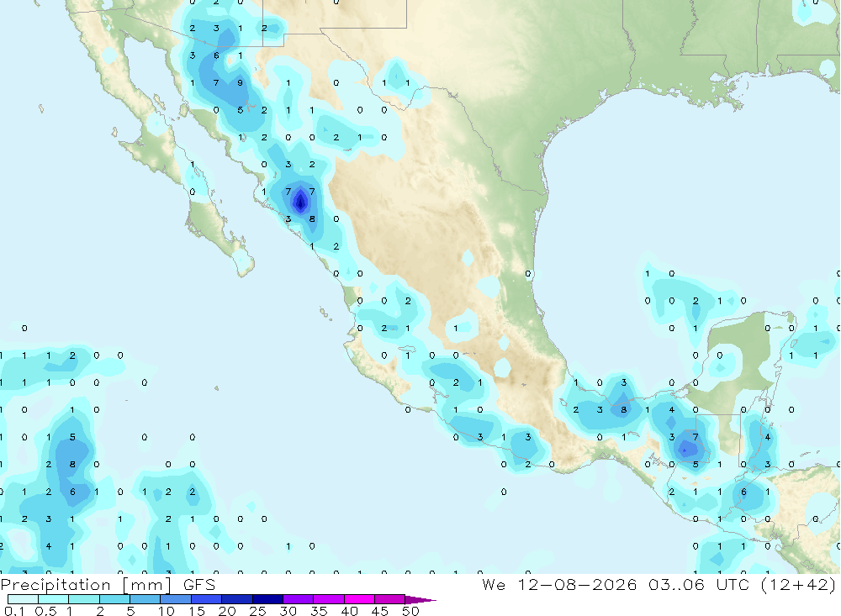Select the 45–50 mm legend color swatch
The height and width of the screenshot is (616, 841).
pyautogui.click(x=390, y=599)
